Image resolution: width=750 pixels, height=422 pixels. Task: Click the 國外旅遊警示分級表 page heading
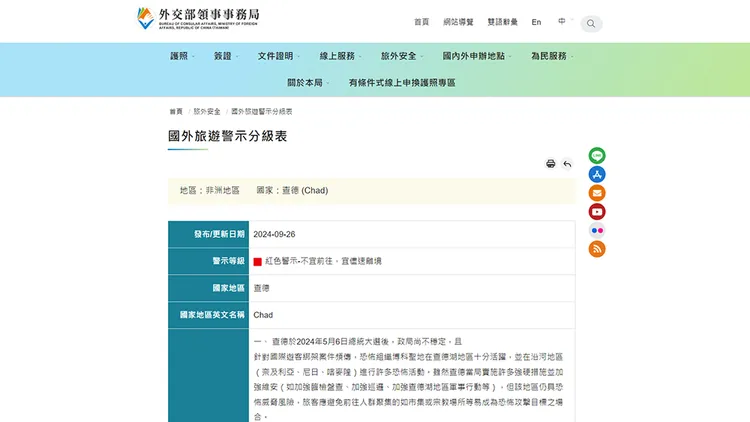(x=227, y=136)
